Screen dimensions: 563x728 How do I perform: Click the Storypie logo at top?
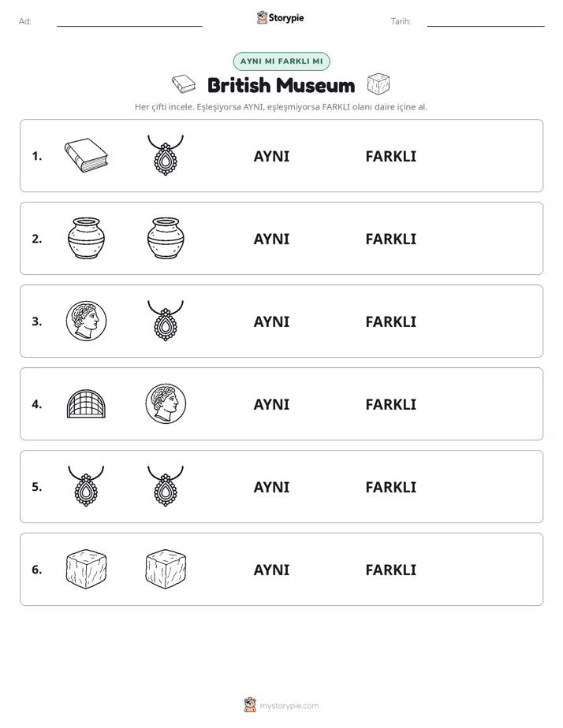[x=281, y=17]
